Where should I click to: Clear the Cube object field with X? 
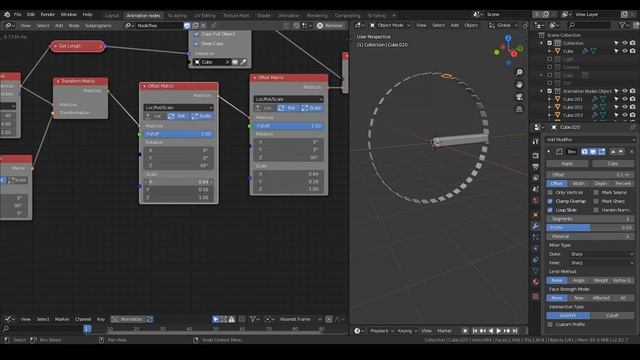228,62
